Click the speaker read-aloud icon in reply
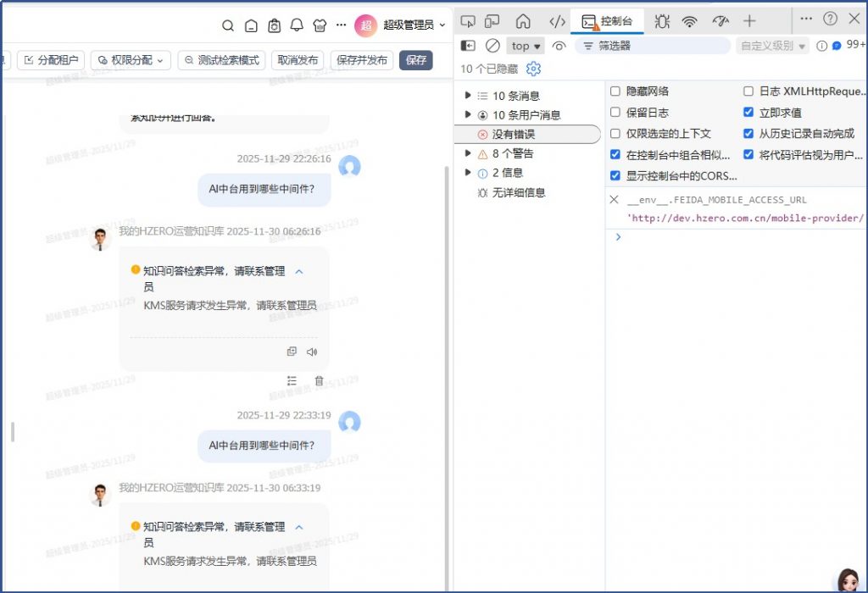 [312, 352]
